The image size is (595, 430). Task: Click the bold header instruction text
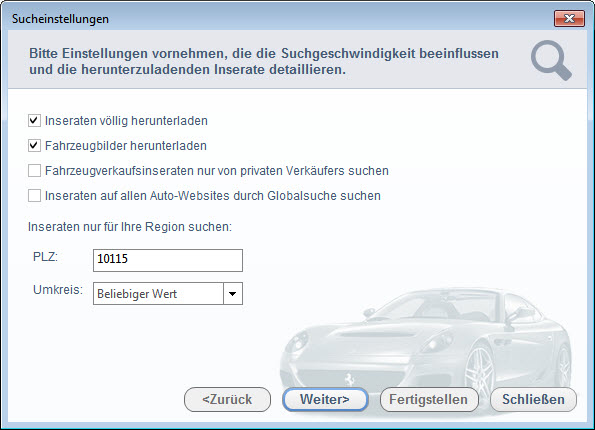click(264, 61)
